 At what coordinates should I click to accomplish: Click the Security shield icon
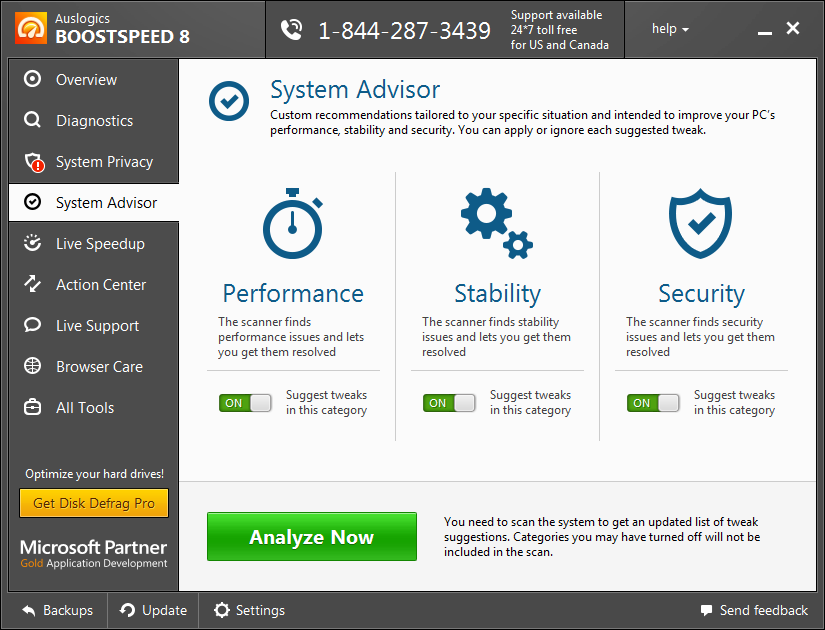tap(700, 223)
